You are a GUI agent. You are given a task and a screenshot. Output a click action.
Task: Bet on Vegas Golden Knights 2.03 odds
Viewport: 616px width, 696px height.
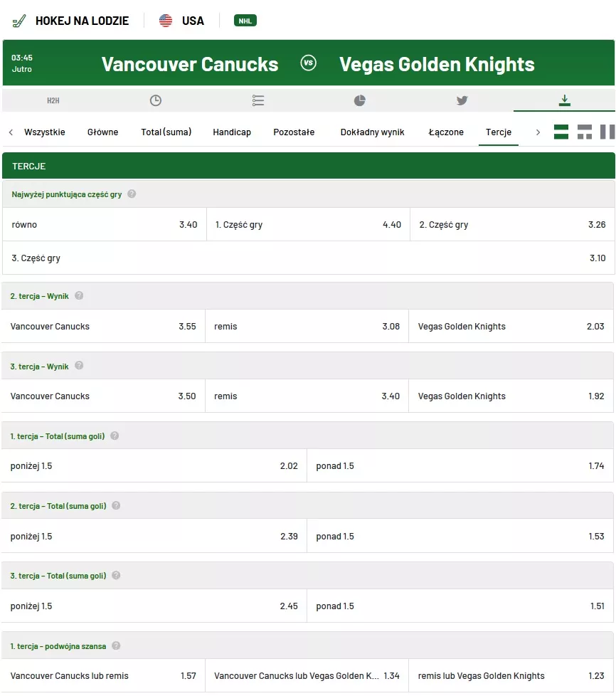pyautogui.click(x=511, y=327)
